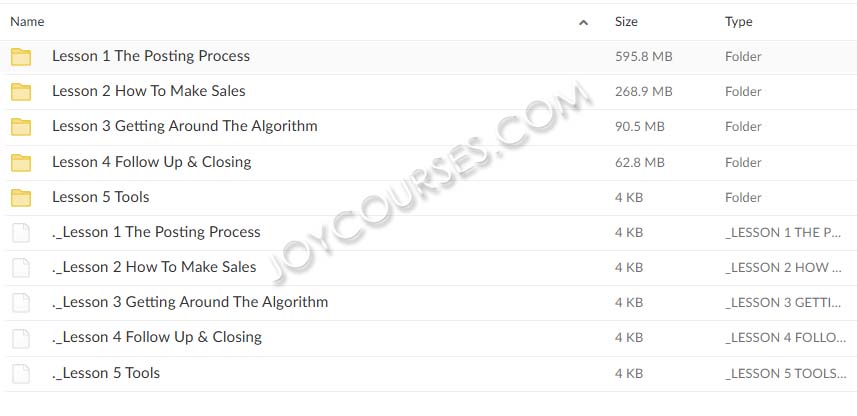Select the Lesson 3 Getting Around The Algorithm folder icon

tap(21, 127)
